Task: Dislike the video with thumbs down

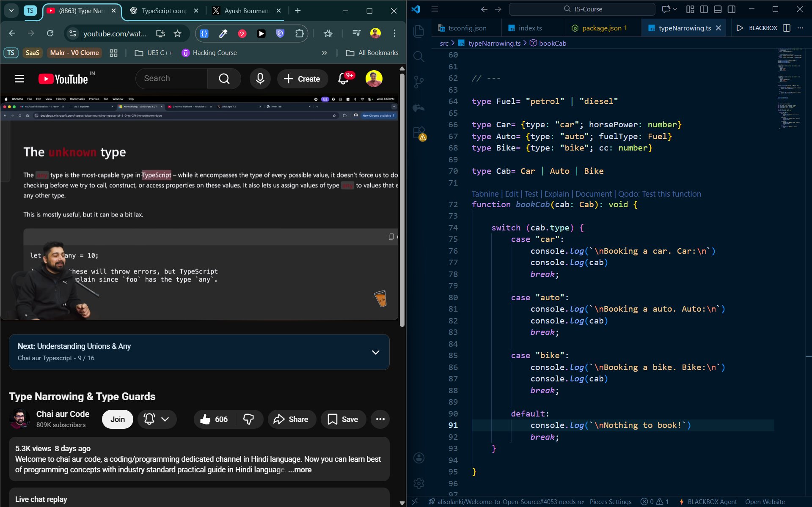Action: coord(249,419)
